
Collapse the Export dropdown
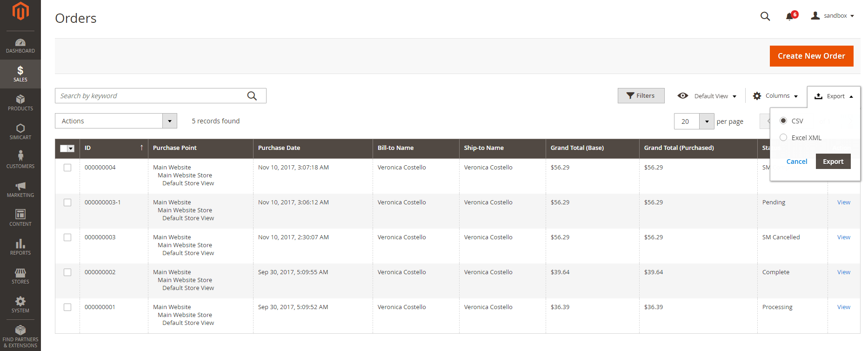(x=834, y=96)
